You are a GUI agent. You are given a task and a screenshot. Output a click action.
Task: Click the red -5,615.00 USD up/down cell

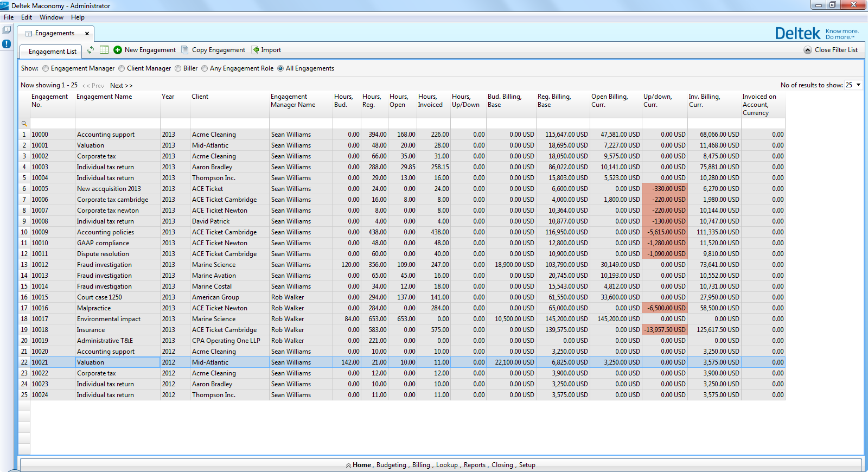point(665,232)
